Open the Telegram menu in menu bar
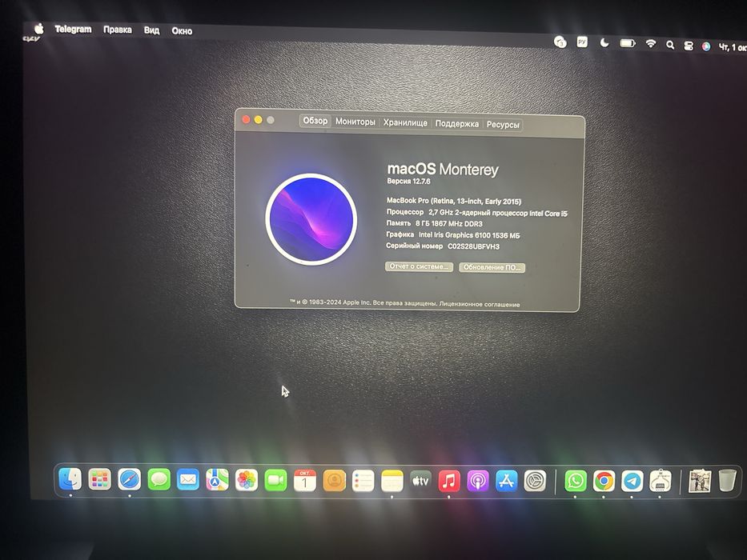This screenshot has height=560, width=747. point(73,29)
